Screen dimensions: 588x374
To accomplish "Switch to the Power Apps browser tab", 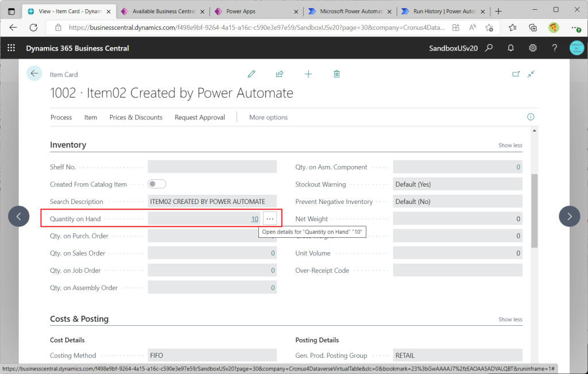I will [x=257, y=11].
